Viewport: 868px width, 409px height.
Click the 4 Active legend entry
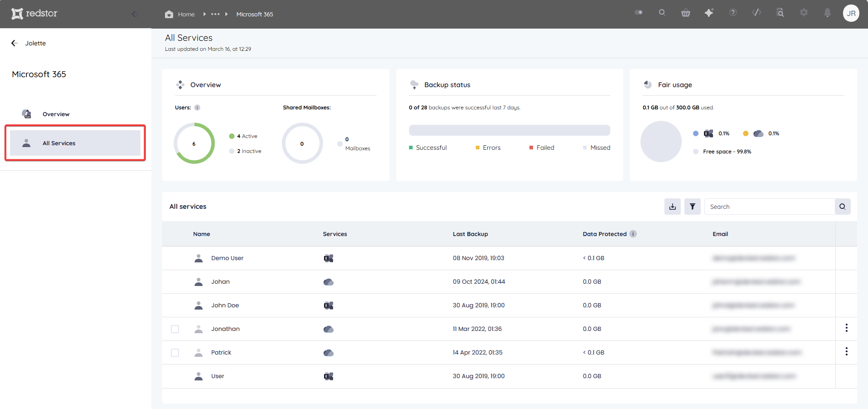(243, 136)
